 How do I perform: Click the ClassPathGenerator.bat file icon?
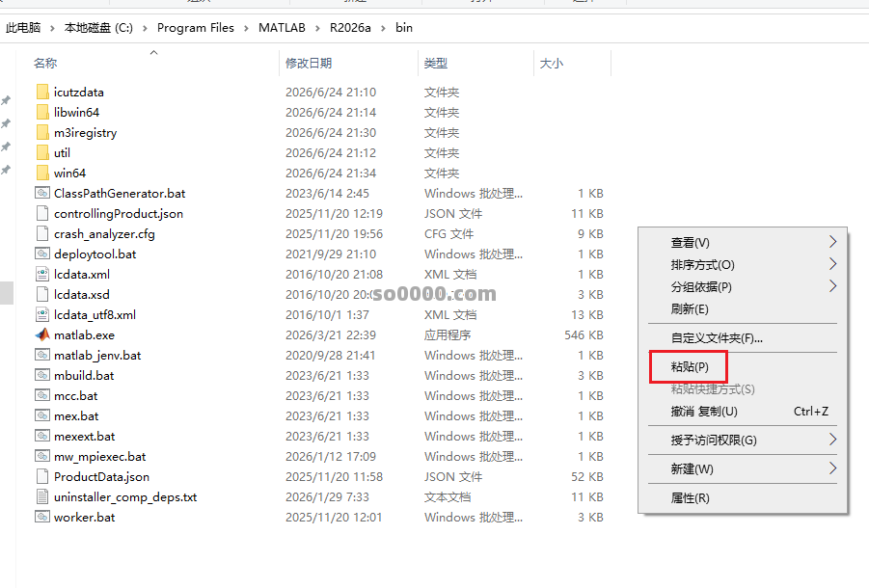pos(42,193)
